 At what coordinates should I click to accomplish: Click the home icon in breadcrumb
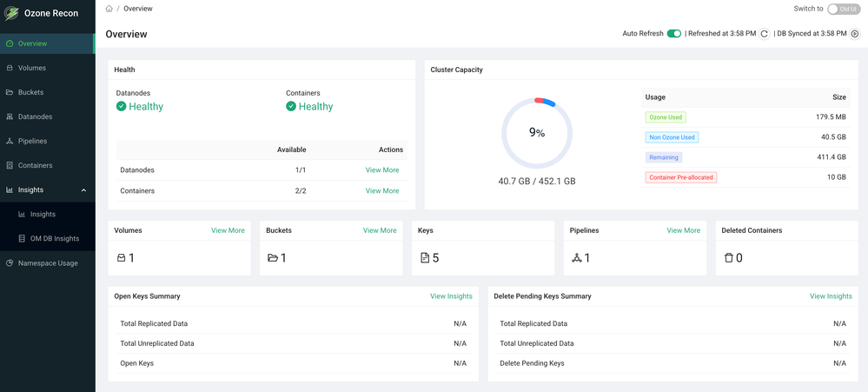click(109, 9)
